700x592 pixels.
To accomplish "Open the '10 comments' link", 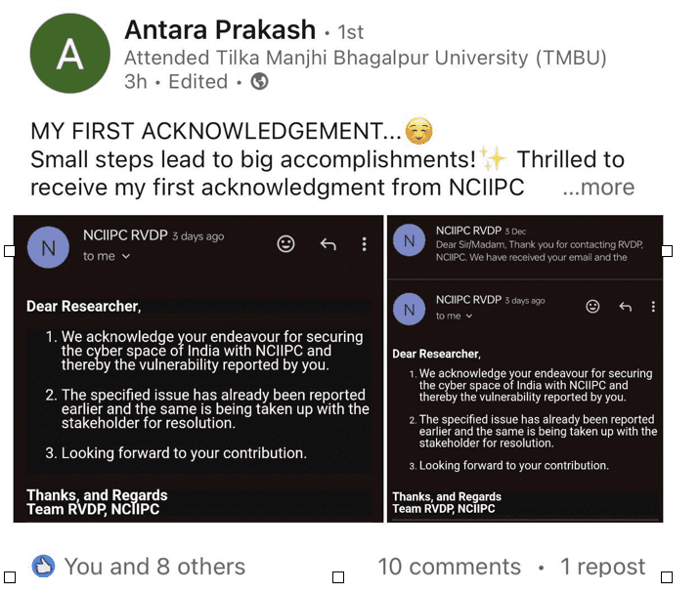I will [x=449, y=567].
